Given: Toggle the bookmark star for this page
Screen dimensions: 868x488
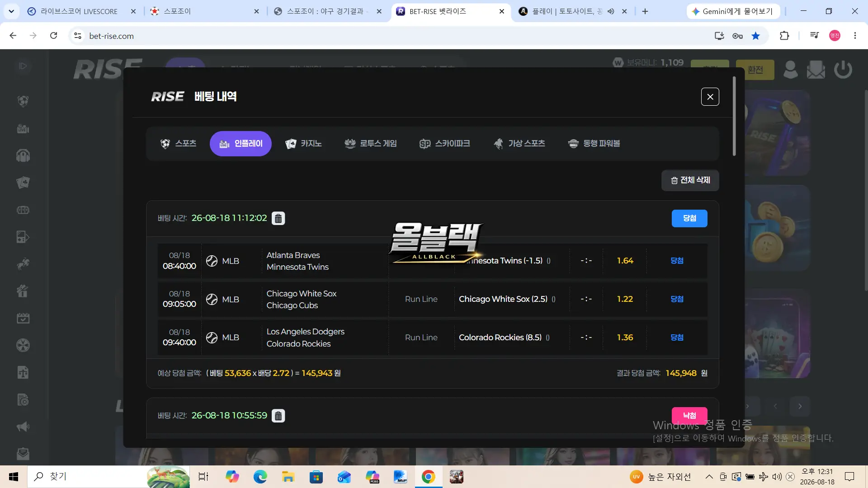Looking at the screenshot, I should 756,36.
